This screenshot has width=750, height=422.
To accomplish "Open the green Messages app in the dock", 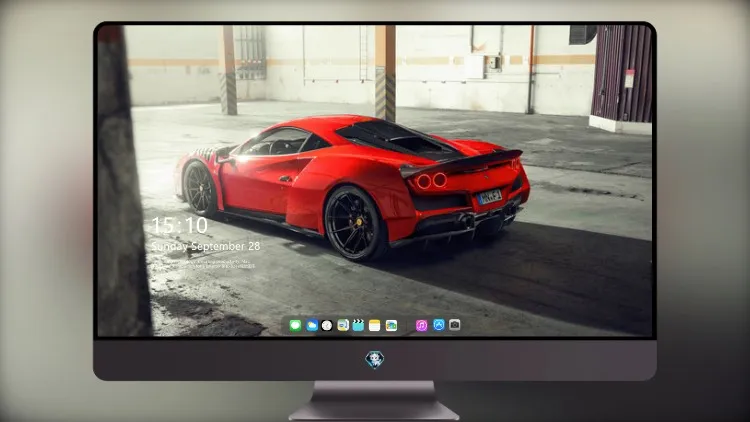I will 295,325.
